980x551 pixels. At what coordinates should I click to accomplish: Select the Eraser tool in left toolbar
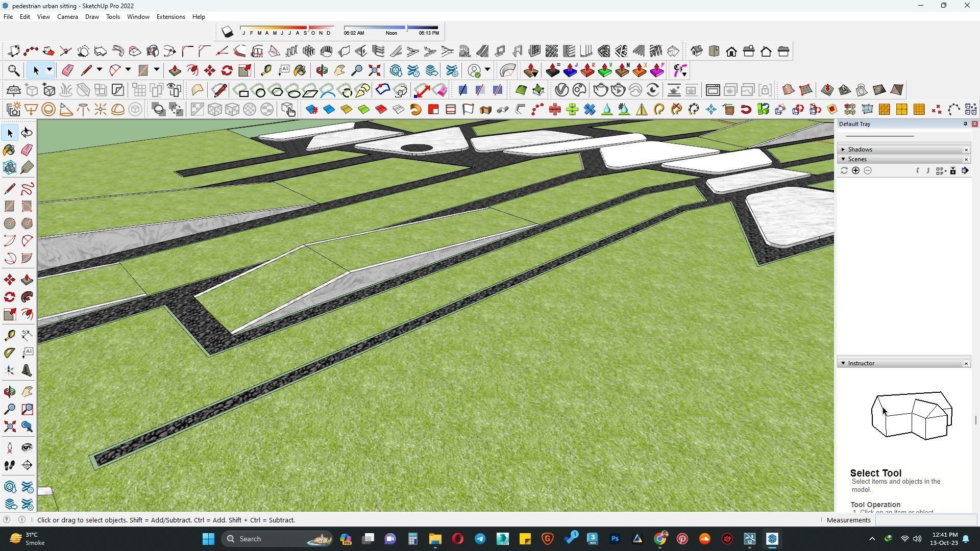[27, 150]
